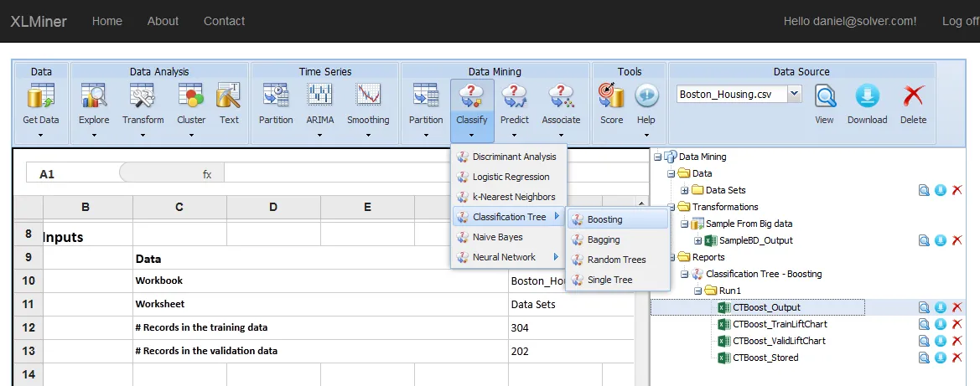Choose Random Trees submenu item

pos(618,260)
